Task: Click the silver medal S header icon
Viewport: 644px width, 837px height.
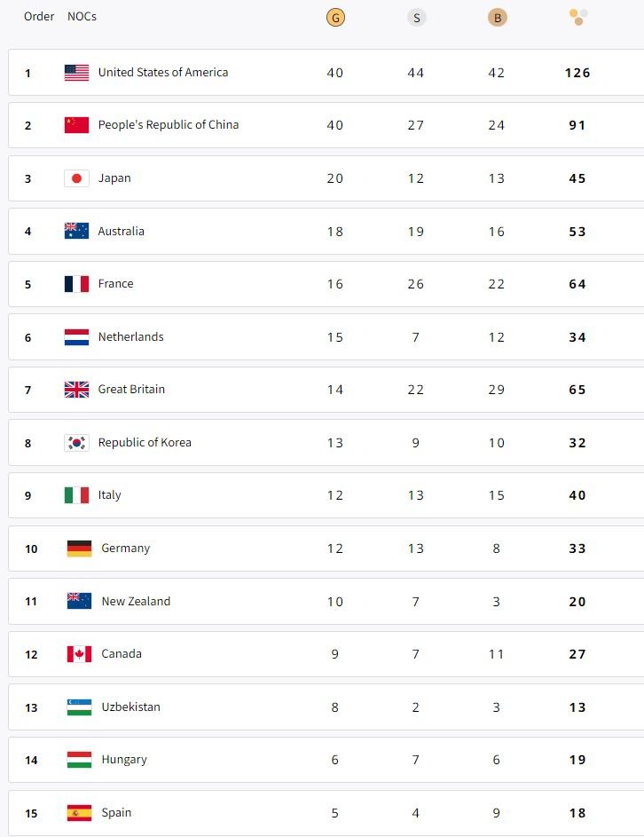Action: pos(416,18)
